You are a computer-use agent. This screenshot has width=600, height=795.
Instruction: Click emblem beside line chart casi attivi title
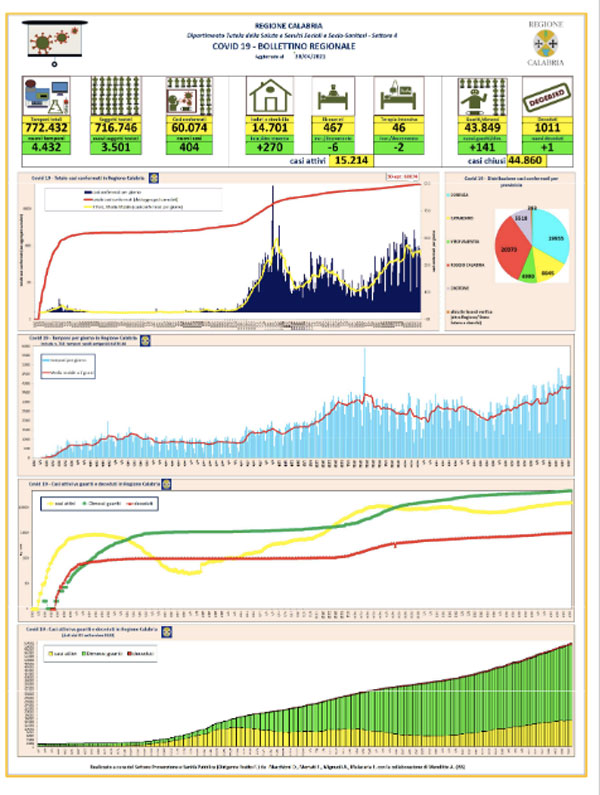point(166,484)
